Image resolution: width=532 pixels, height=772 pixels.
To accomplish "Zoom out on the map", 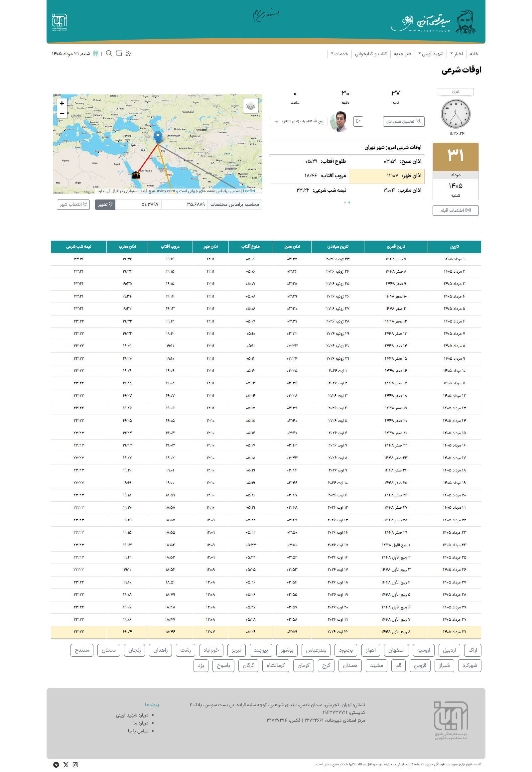I will 62,113.
